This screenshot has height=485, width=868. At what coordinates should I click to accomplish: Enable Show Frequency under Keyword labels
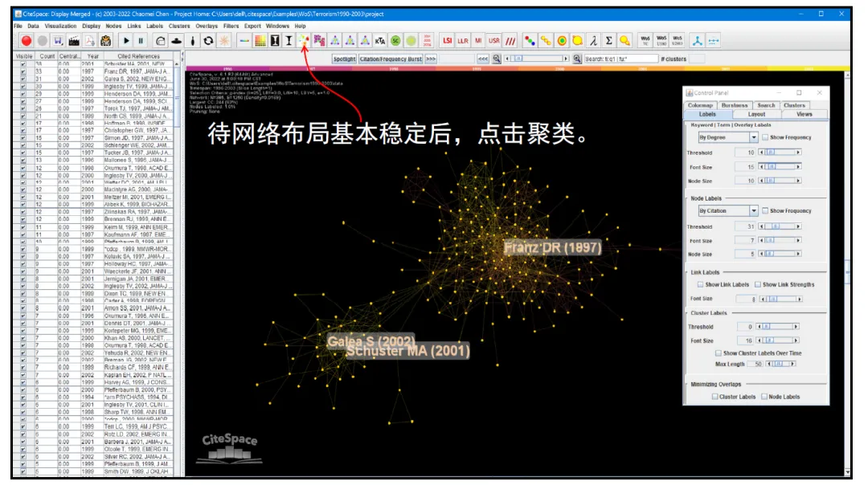(x=765, y=137)
